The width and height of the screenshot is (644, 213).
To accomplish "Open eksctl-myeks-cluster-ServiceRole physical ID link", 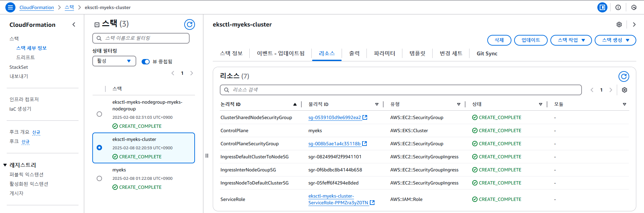I will click(x=338, y=199).
